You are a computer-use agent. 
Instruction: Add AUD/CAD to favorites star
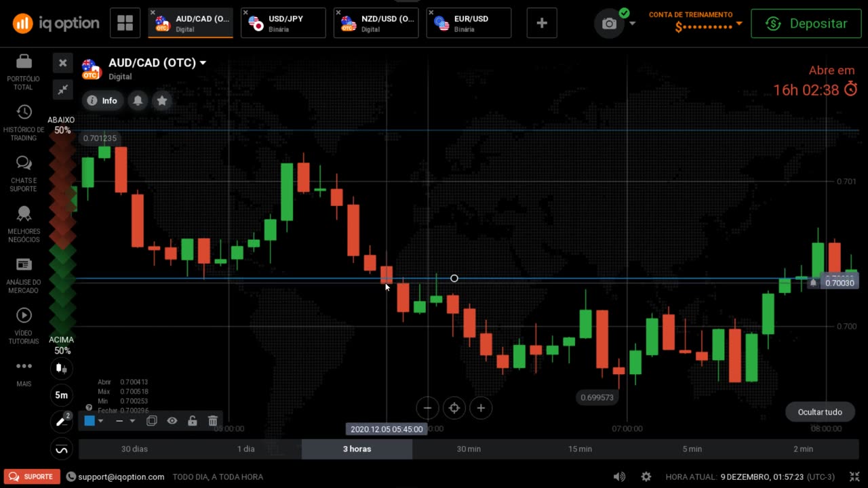tap(161, 100)
